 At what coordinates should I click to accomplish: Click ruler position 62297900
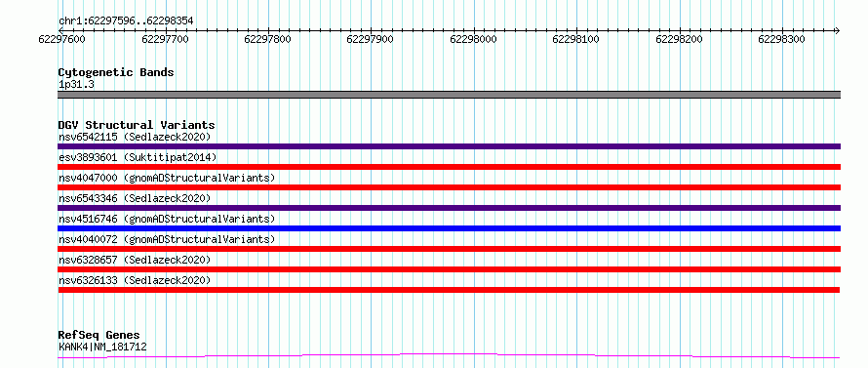[x=371, y=39]
